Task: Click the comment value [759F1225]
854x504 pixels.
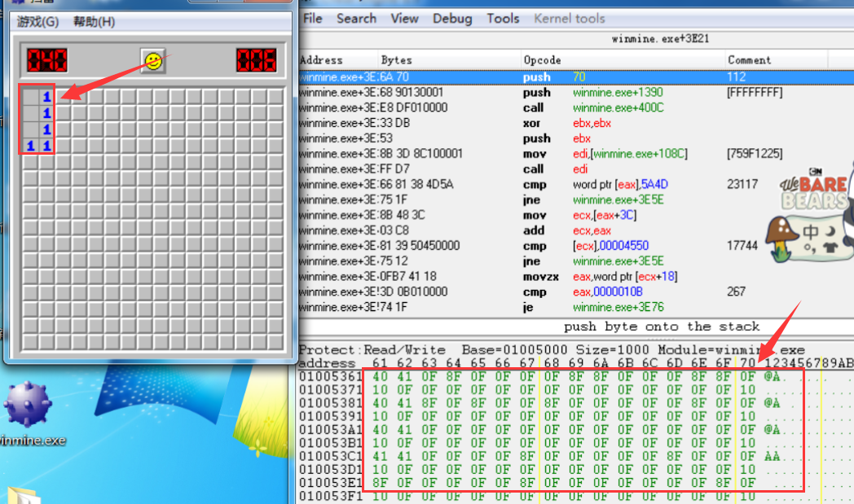Action: coord(755,154)
